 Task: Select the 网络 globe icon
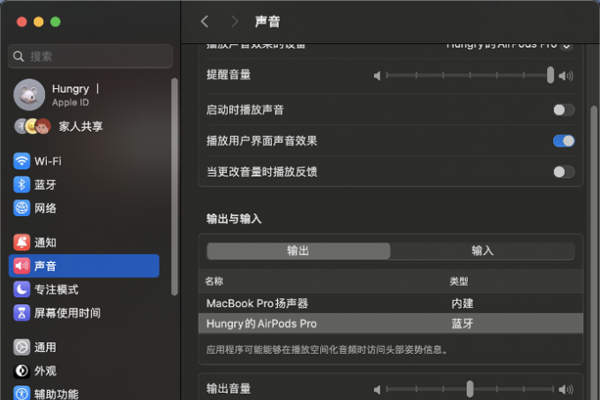point(22,208)
